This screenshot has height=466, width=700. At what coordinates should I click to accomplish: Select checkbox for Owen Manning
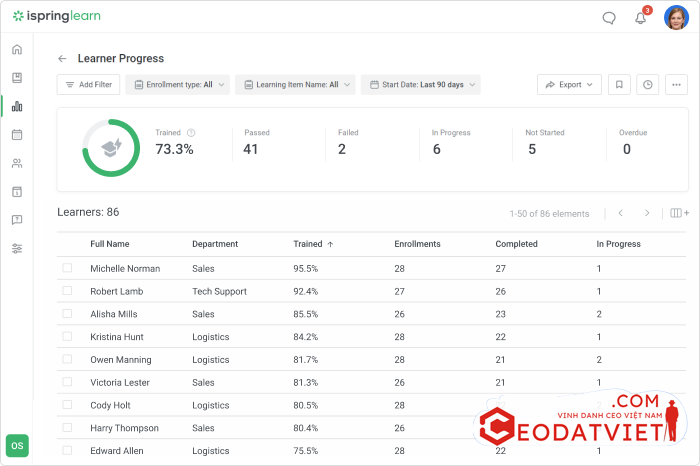67,359
